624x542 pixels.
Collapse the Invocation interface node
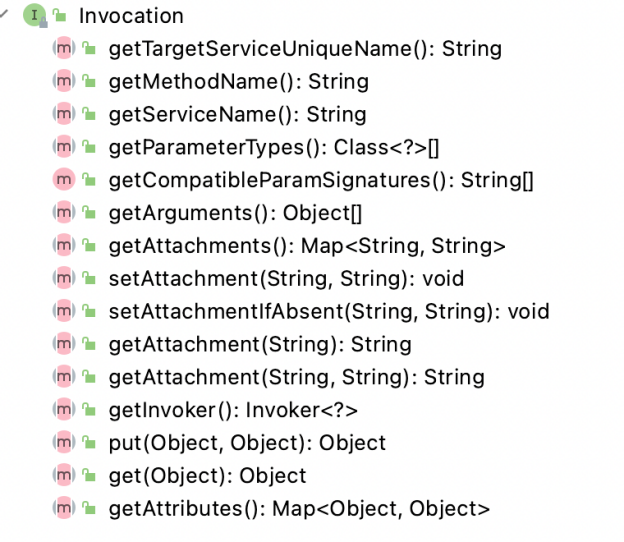4,14
